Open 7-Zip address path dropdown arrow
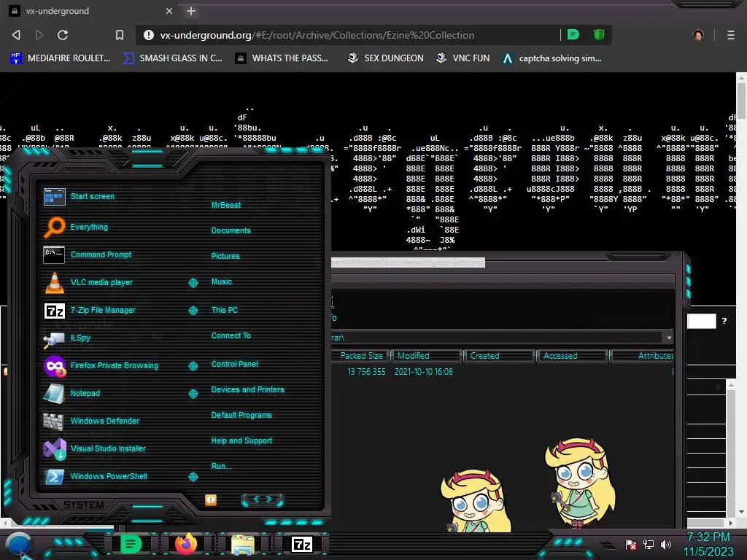The width and height of the screenshot is (747, 560). pyautogui.click(x=669, y=338)
